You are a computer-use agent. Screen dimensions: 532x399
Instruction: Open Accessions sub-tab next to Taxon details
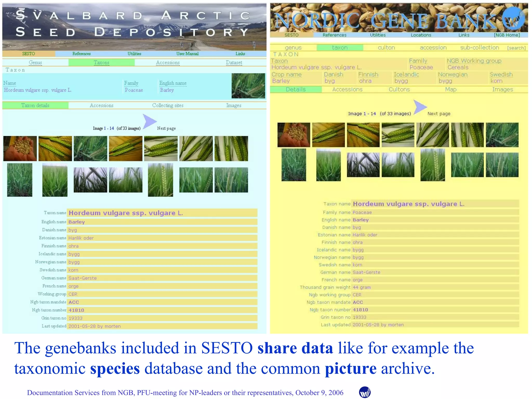click(102, 105)
